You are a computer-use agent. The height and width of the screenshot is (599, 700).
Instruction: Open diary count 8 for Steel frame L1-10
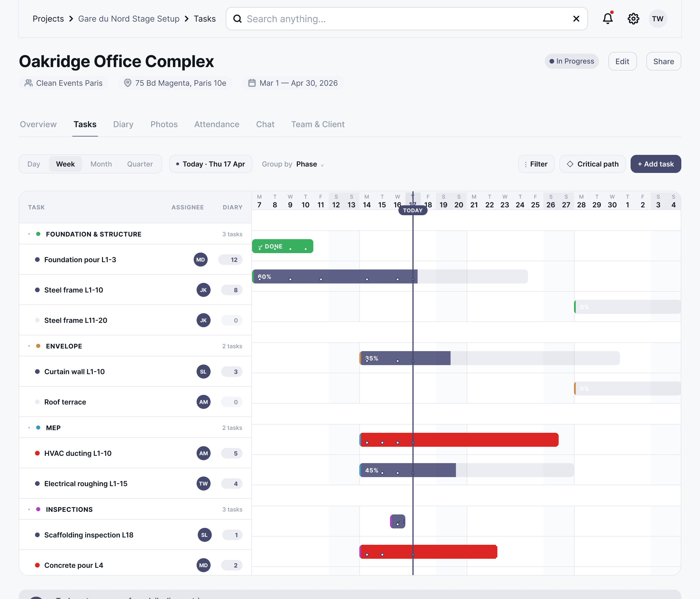232,290
